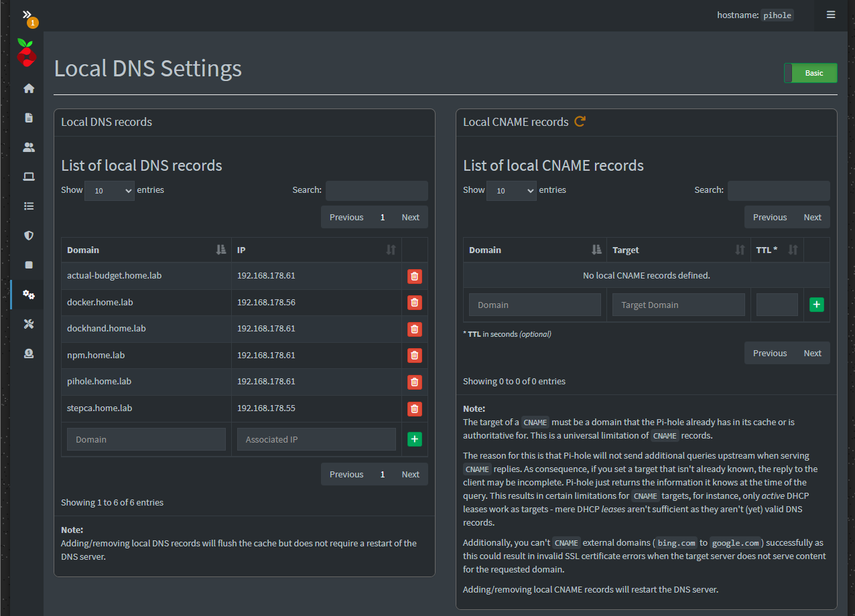Open DNS records Show entries dropdown
Image resolution: width=855 pixels, height=616 pixels.
[109, 191]
